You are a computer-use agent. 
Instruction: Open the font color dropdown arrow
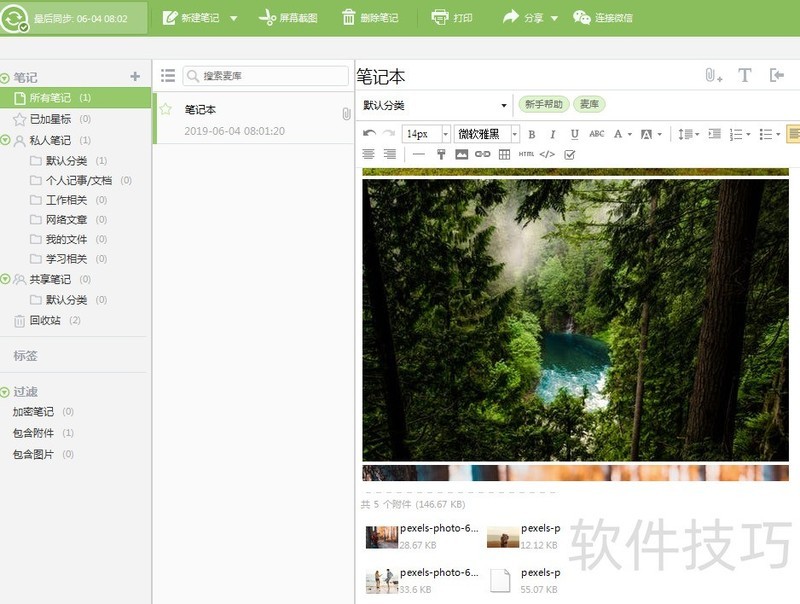(630, 134)
